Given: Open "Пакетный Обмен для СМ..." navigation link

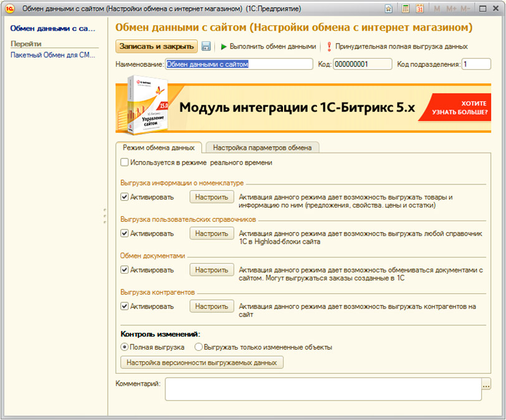Looking at the screenshot, I should [x=52, y=55].
